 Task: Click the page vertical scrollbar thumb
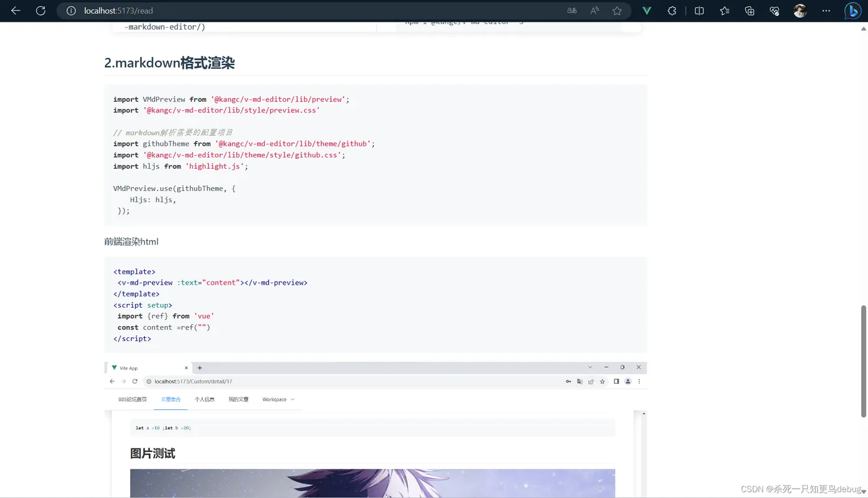click(x=863, y=361)
